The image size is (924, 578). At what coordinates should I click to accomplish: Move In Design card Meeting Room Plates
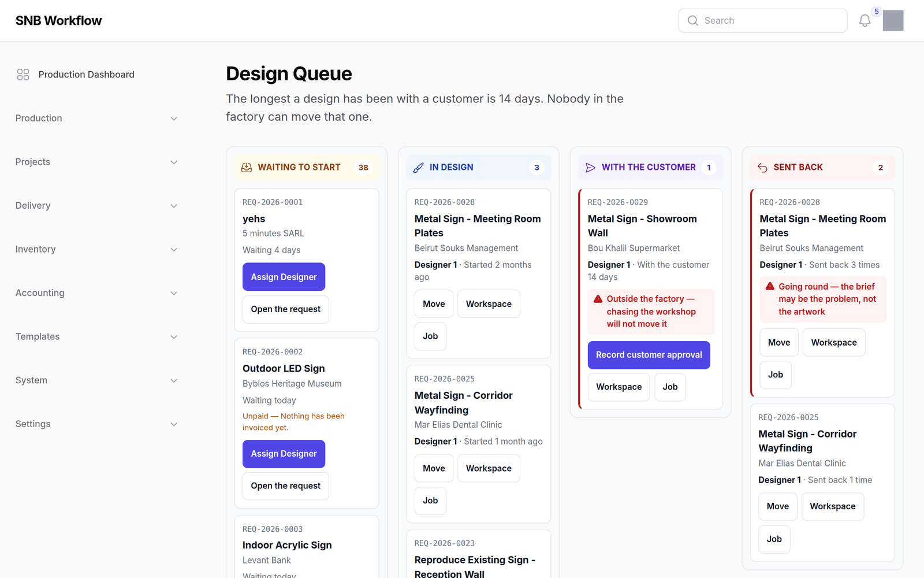click(434, 304)
